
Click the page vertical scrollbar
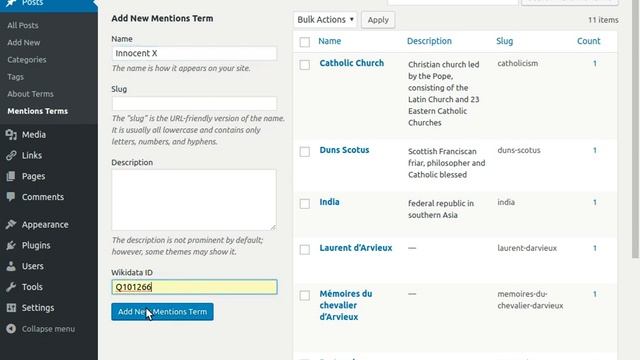(635, 129)
